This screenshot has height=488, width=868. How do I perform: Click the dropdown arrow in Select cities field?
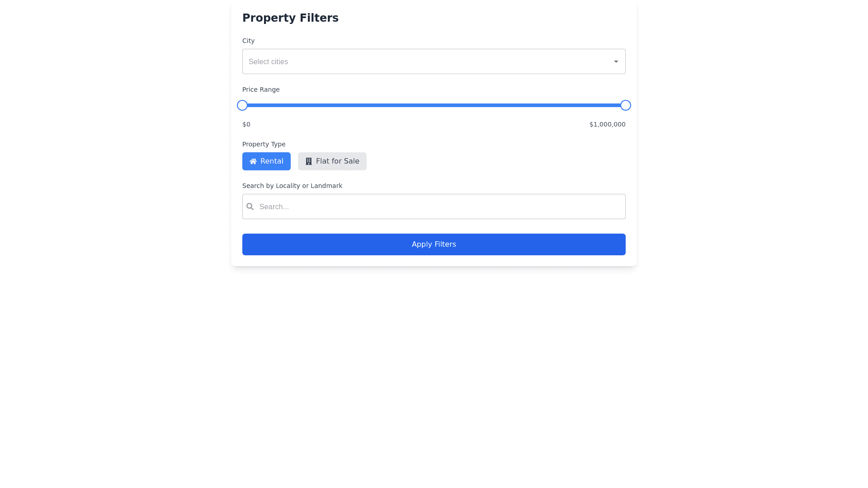tap(616, 61)
